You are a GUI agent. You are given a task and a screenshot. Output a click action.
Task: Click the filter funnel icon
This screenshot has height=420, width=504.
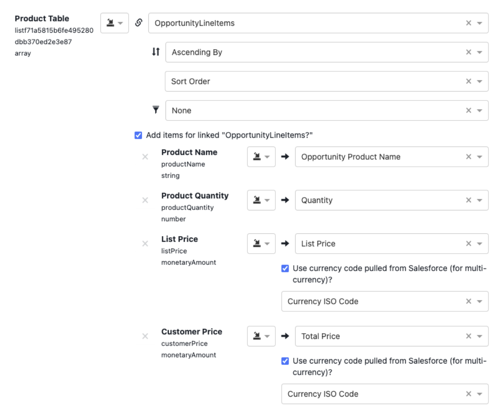pos(156,110)
